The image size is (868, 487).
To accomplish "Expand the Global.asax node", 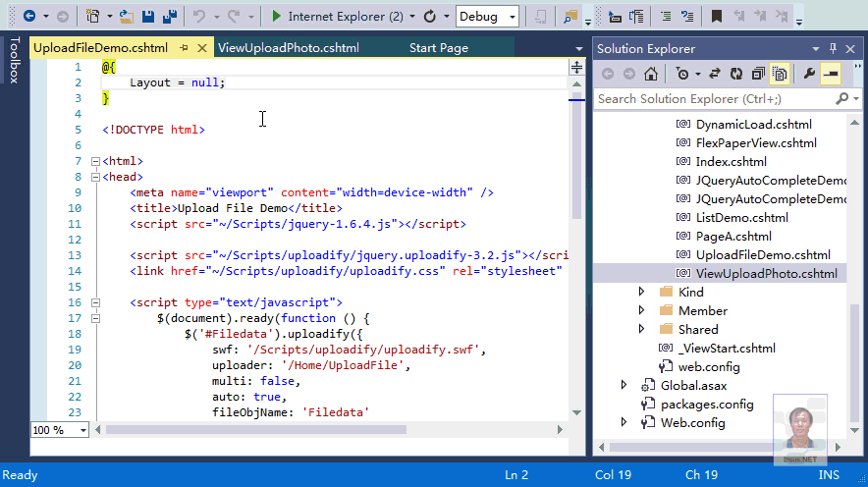I will 624,385.
